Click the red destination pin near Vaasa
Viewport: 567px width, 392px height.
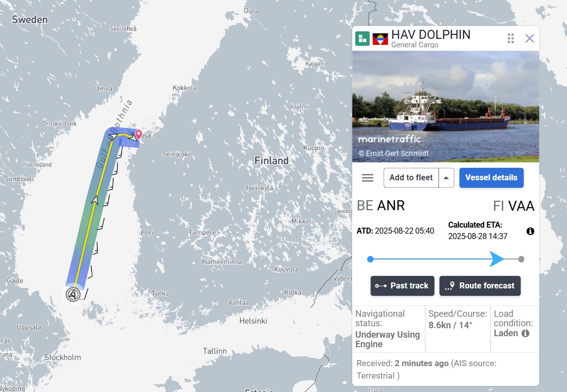click(138, 135)
